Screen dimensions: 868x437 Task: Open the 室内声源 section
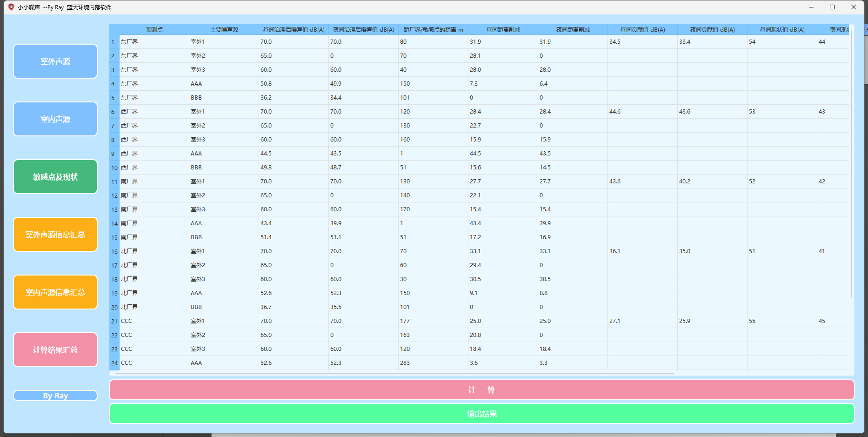pos(55,119)
